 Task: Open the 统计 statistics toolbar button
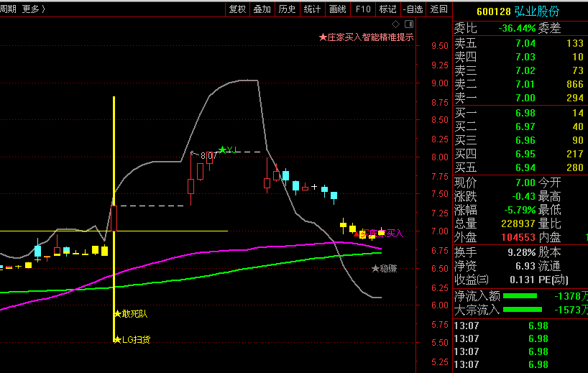pos(313,9)
